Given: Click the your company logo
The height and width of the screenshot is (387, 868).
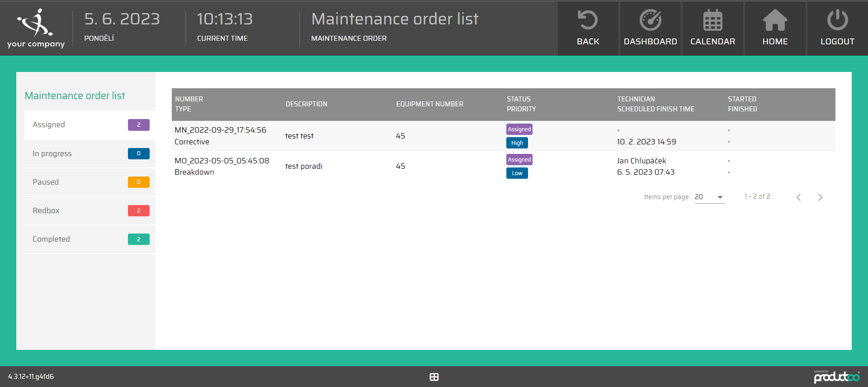Looking at the screenshot, I should [36, 28].
